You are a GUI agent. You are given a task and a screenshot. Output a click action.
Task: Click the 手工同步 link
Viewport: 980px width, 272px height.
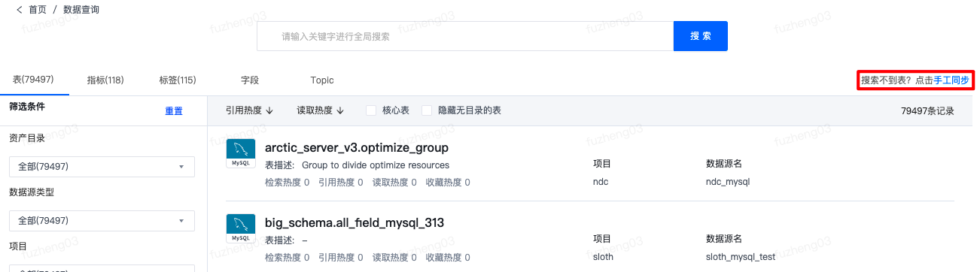pos(951,80)
